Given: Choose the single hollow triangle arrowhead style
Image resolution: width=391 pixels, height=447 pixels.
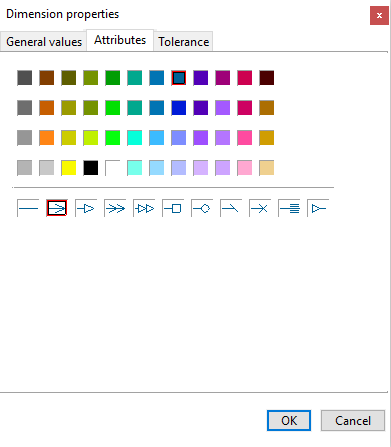Looking at the screenshot, I should 86,208.
